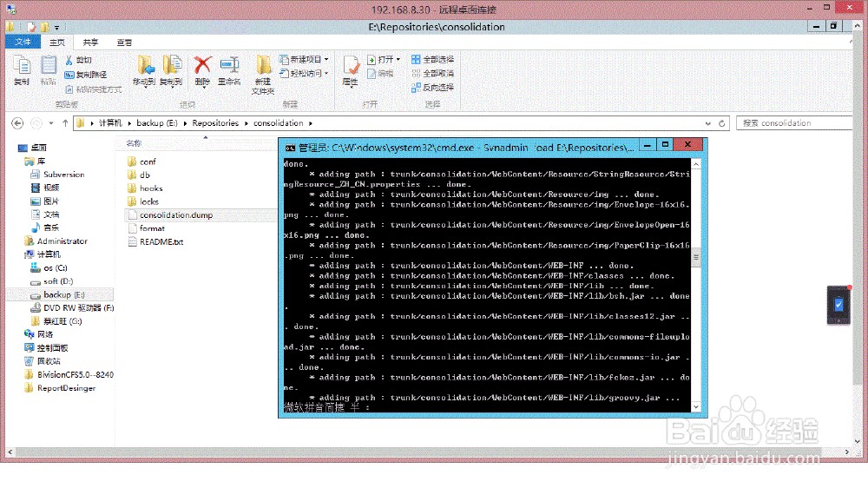
Task: Click the Copy (复制) ribbon icon
Action: [22, 70]
